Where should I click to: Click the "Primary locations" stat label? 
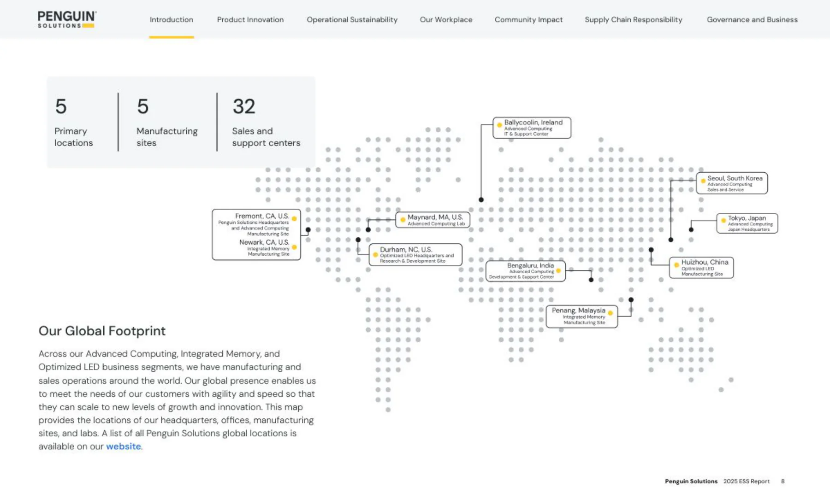(x=74, y=137)
